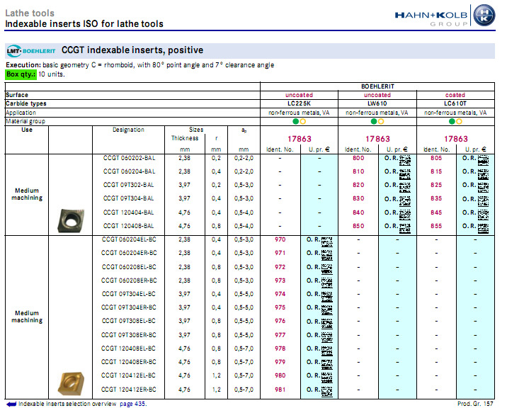Click data matrix code beside ident 979
Image resolution: width=507 pixels, height=420 pixels.
pyautogui.click(x=327, y=364)
